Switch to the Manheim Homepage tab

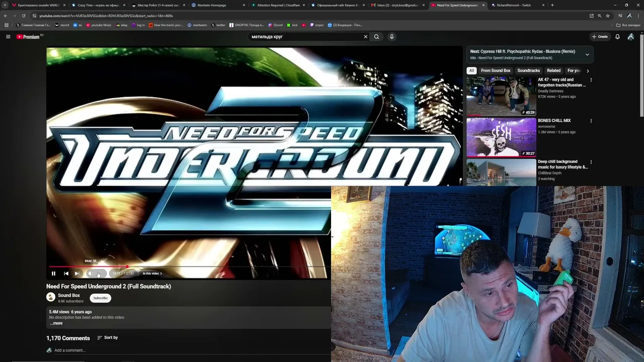coord(217,5)
